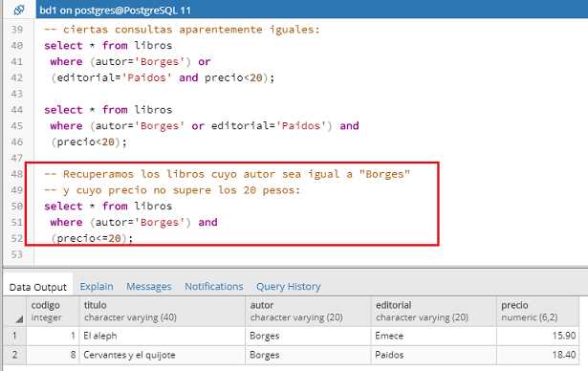Screen dimensions: 588x371
Task: Click line number 53 in the gutter
Action: tap(17, 254)
